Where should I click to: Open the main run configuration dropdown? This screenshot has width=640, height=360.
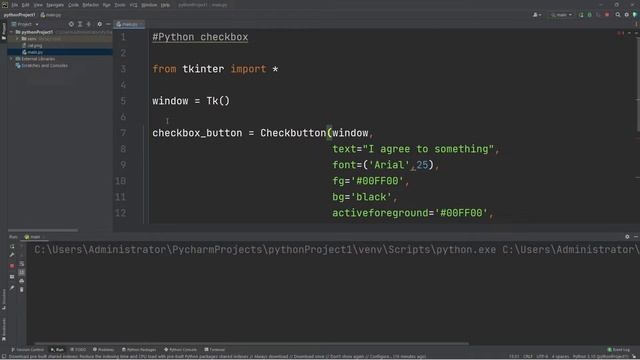[561, 15]
